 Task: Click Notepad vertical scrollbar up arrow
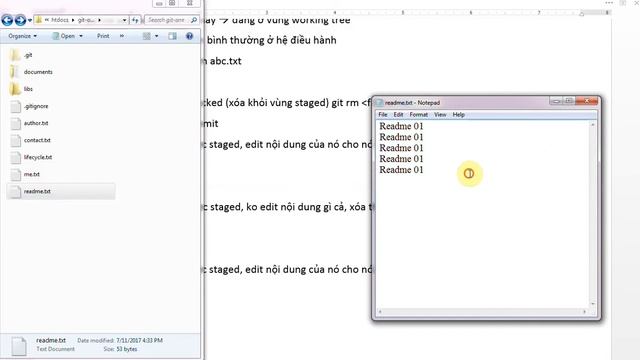pyautogui.click(x=593, y=124)
